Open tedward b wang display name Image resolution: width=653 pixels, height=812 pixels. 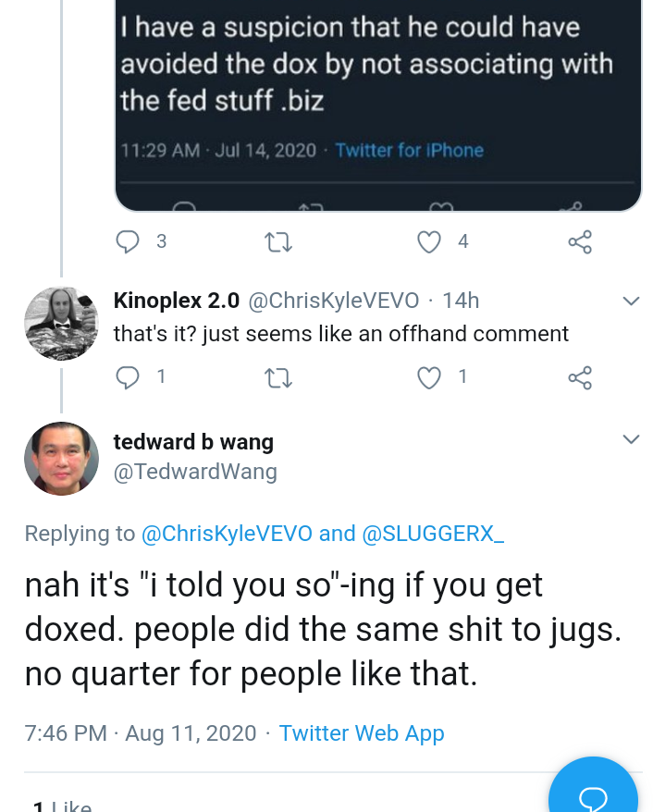(193, 442)
